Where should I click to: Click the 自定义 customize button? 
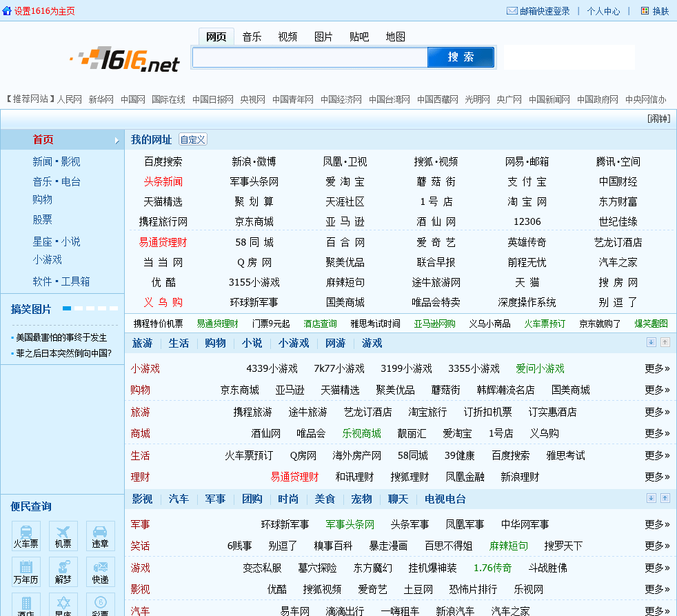[x=193, y=139]
